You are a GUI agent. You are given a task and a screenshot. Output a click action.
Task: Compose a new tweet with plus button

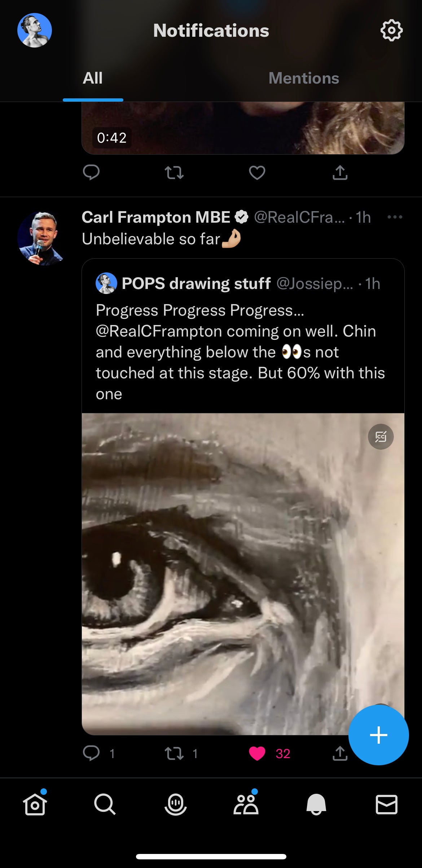click(x=378, y=735)
